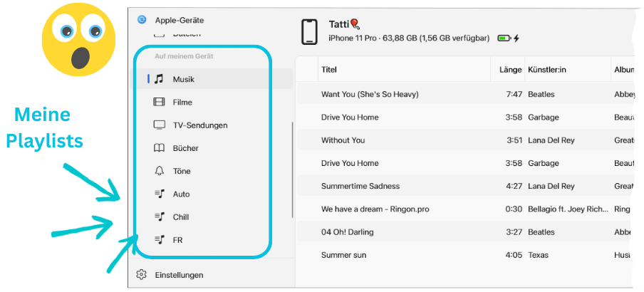This screenshot has height=292, width=644.
Task: Click the battery charging indicator
Action: click(509, 38)
